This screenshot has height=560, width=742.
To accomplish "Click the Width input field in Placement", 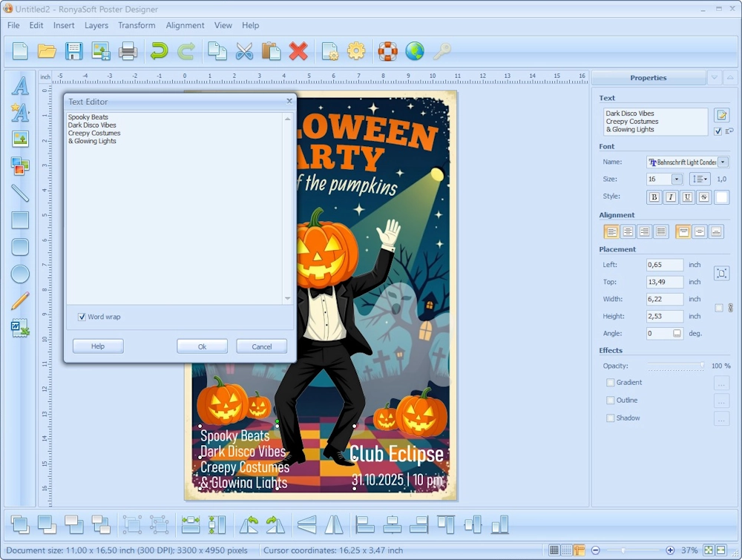I will (x=664, y=300).
